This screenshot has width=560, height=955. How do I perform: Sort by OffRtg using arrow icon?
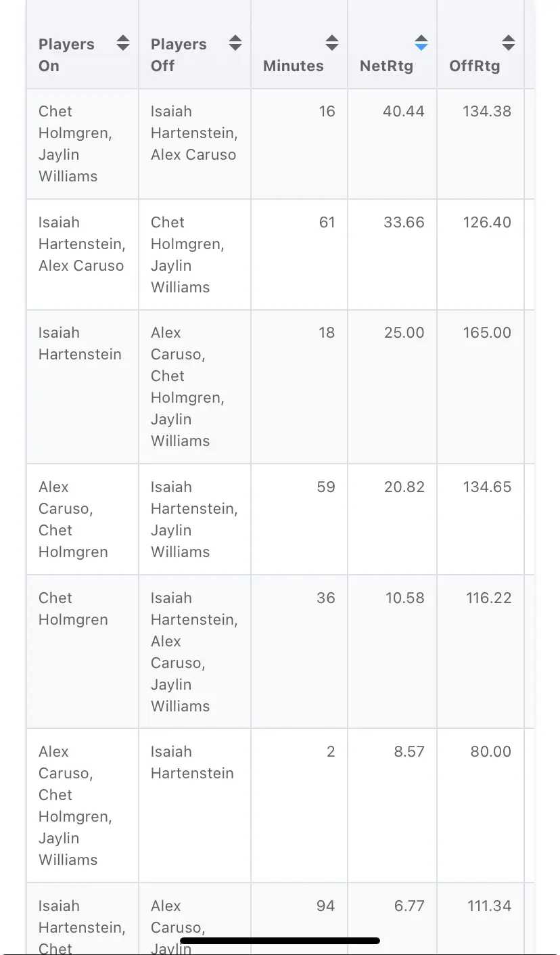click(x=508, y=43)
